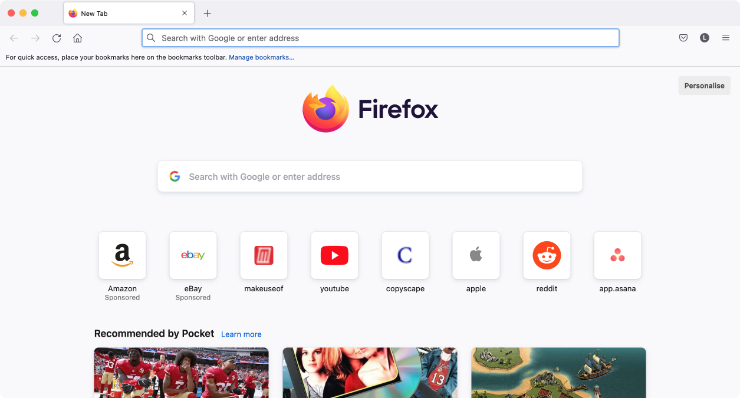This screenshot has width=740, height=398.
Task: Open the Pocket save icon in toolbar
Action: coord(683,38)
